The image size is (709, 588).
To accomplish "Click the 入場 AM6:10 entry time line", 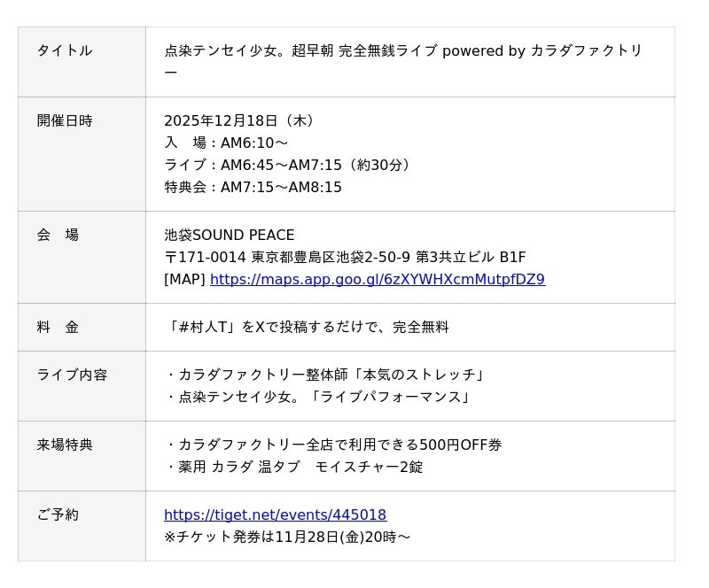I will [226, 143].
